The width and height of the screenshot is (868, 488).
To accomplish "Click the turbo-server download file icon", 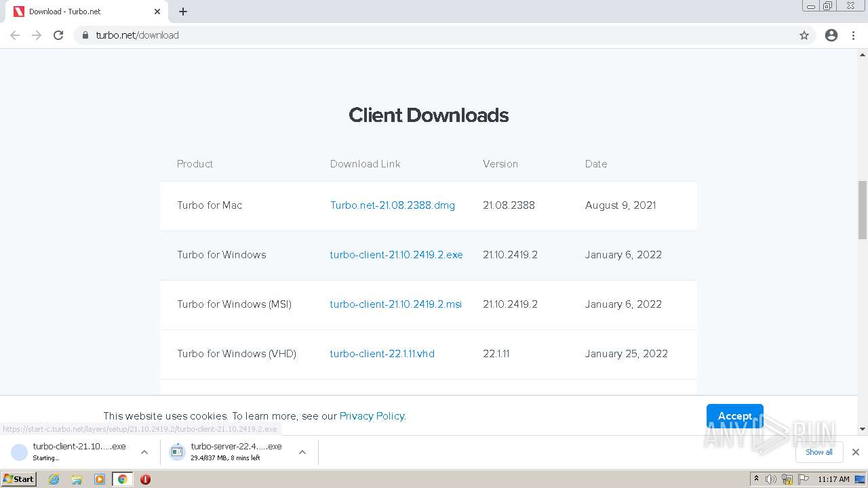I will (177, 452).
